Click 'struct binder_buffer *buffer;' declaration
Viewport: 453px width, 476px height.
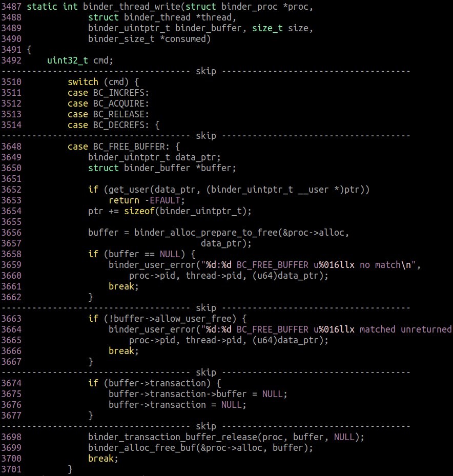[162, 168]
